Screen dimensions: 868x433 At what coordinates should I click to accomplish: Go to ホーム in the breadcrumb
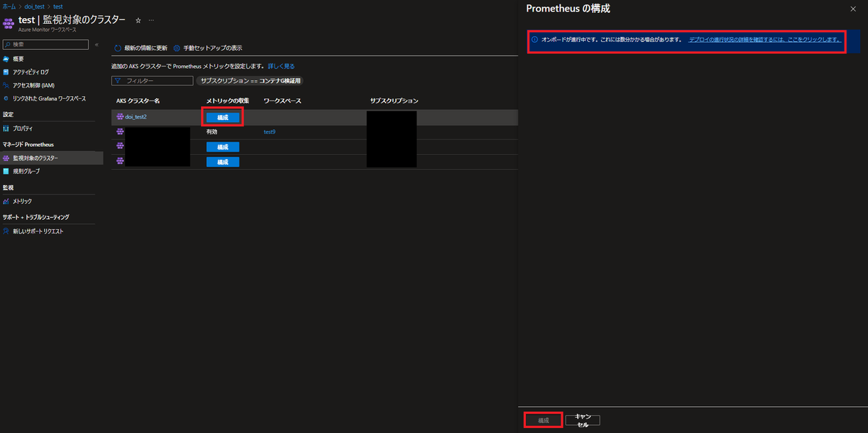coord(9,7)
